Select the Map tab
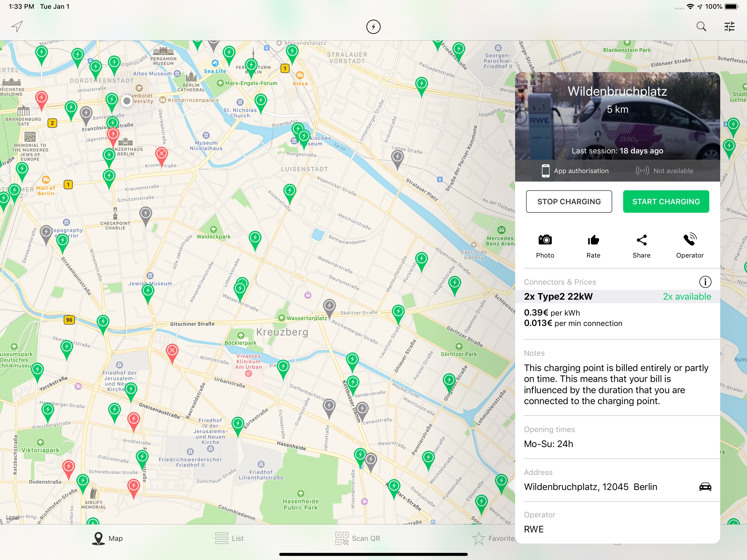 (107, 538)
